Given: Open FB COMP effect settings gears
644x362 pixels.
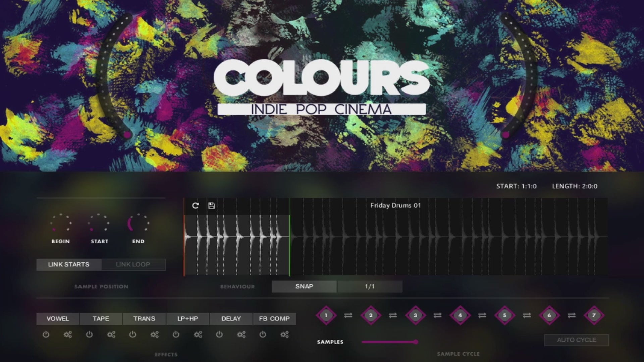Looking at the screenshot, I should [x=284, y=334].
